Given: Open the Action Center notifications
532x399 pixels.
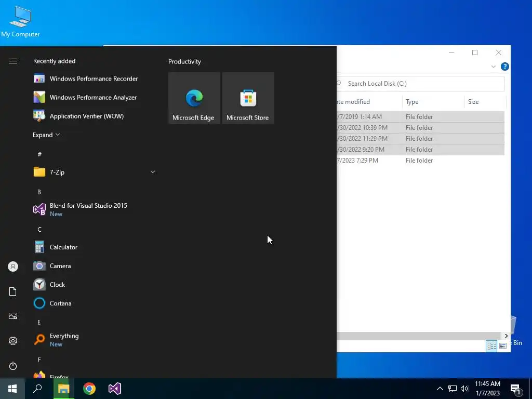Looking at the screenshot, I should coord(515,389).
